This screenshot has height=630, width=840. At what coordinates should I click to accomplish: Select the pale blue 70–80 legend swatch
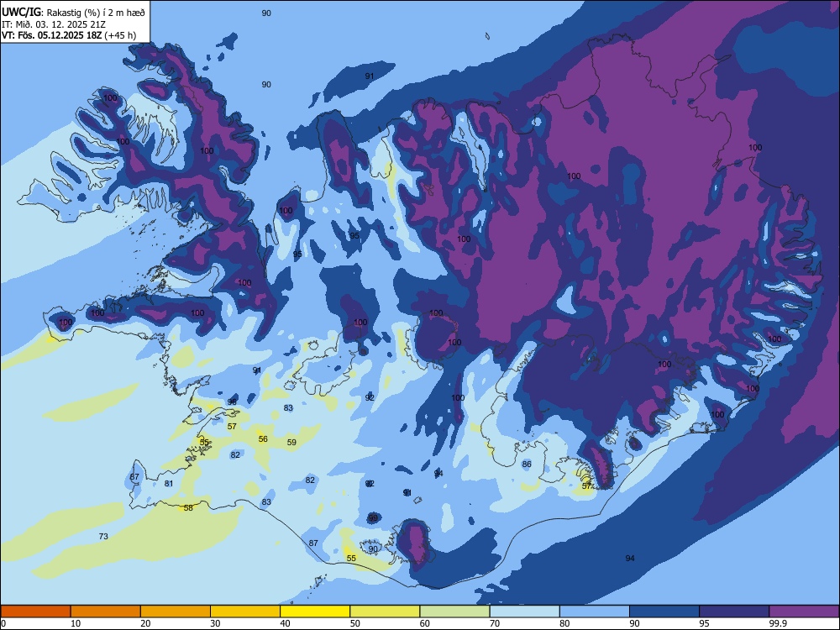pos(524,612)
